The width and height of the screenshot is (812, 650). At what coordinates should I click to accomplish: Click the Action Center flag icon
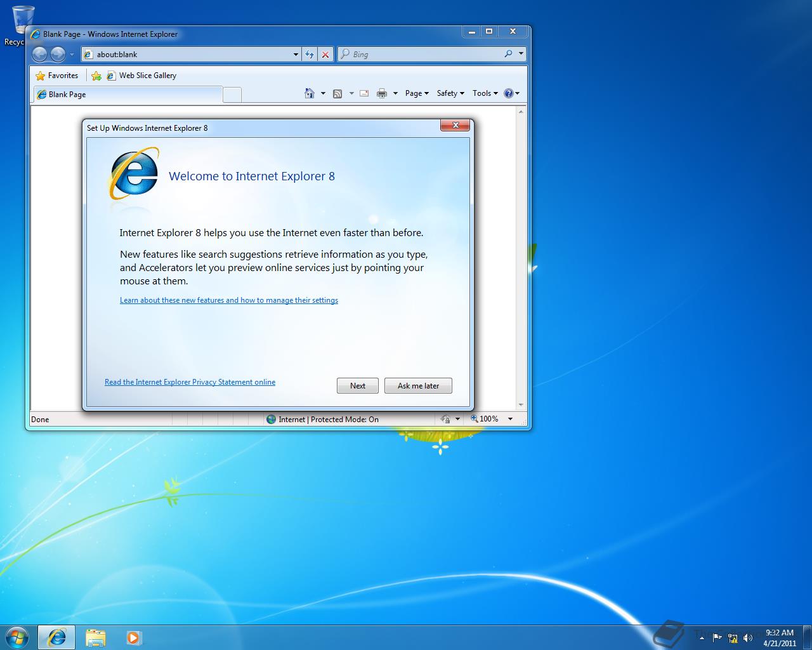(717, 637)
